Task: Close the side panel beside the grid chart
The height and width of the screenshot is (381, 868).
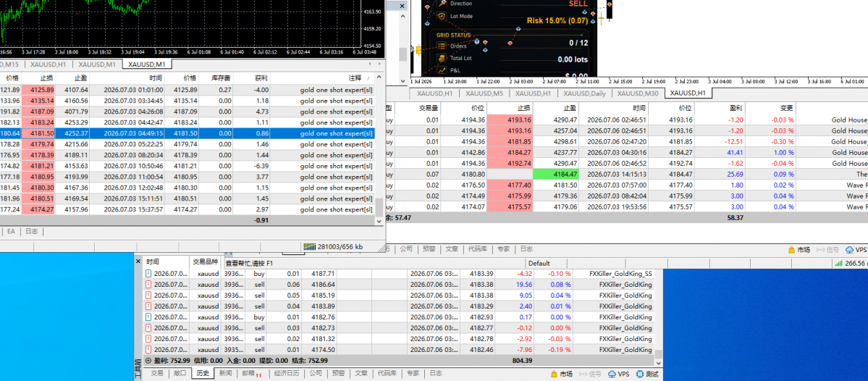Action: [x=403, y=4]
